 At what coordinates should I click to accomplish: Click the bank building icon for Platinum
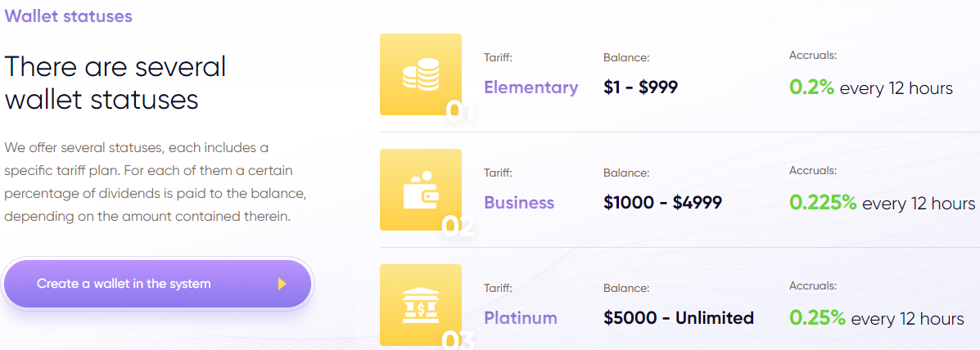tap(420, 307)
